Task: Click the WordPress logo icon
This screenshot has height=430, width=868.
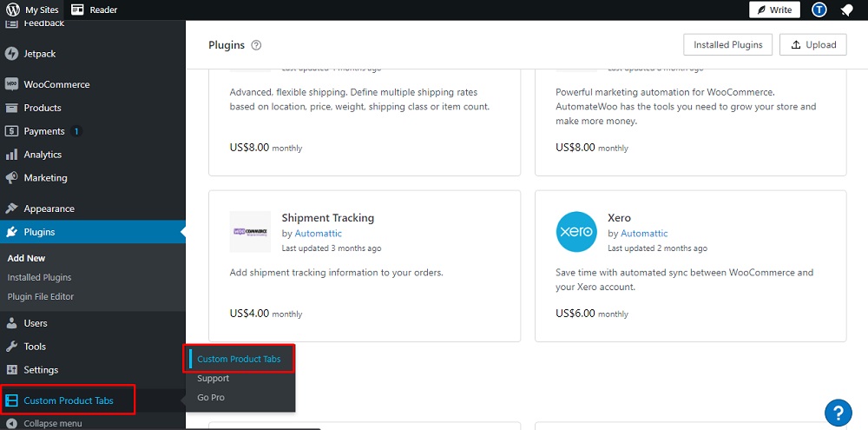Action: (x=13, y=10)
